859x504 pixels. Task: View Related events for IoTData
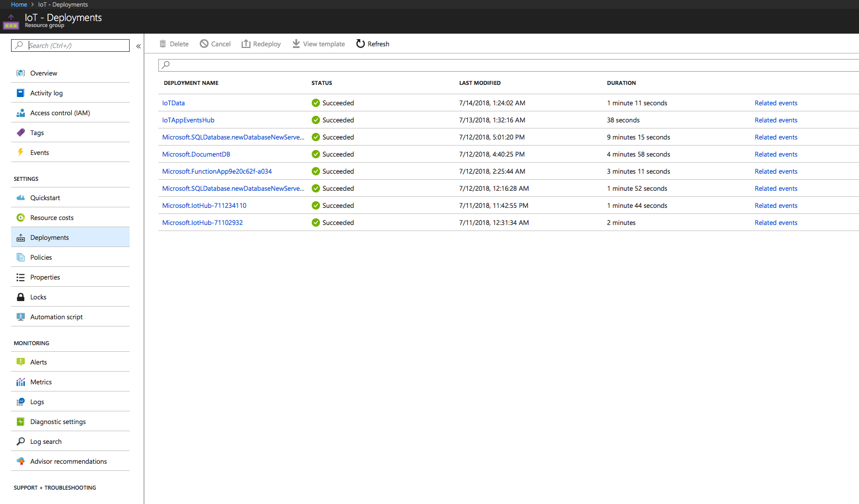tap(776, 103)
